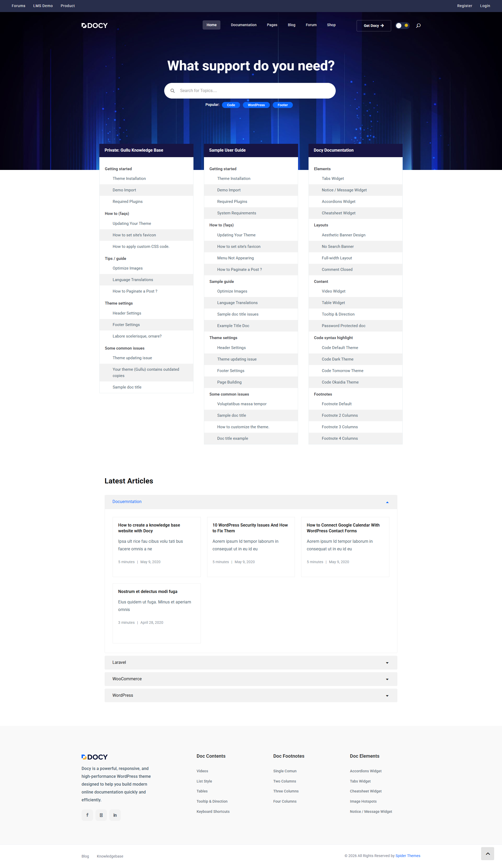Click the Docuemntation accordion header
The image size is (502, 868).
pyautogui.click(x=251, y=502)
